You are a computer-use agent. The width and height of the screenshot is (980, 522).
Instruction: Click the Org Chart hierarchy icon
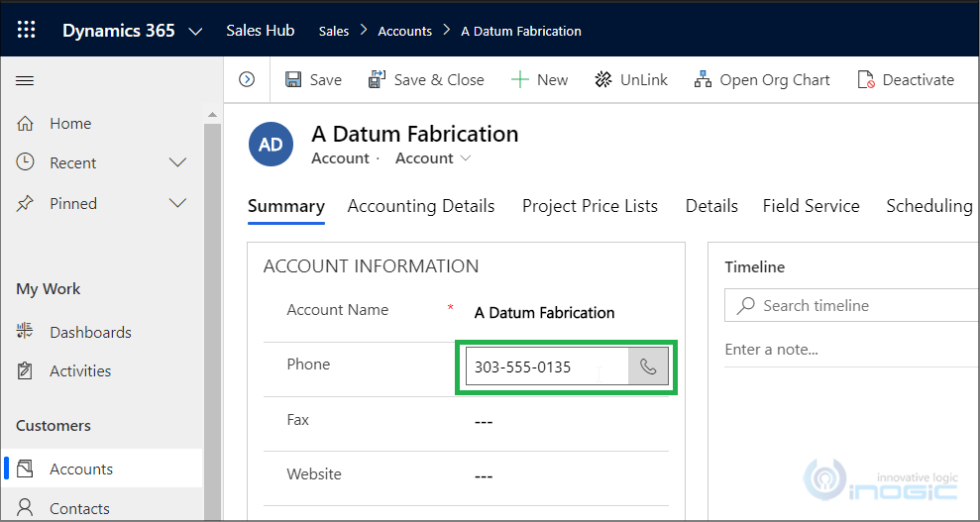(704, 80)
